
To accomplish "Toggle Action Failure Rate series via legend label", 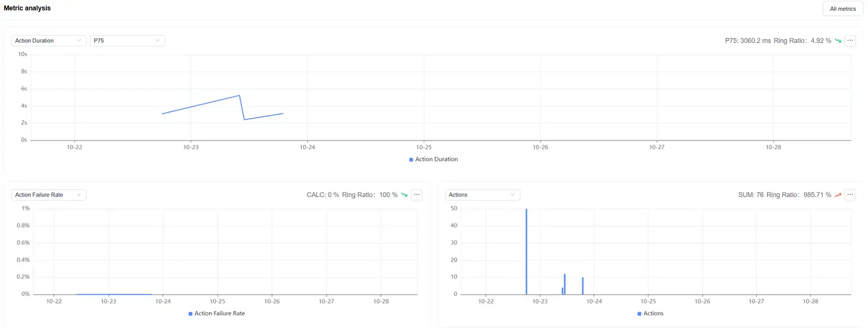I will (219, 314).
